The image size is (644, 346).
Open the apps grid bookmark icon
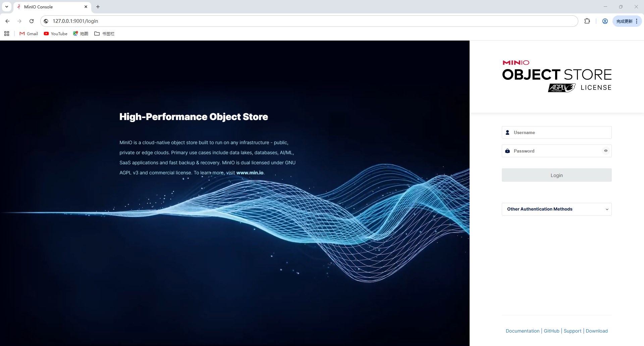click(7, 34)
